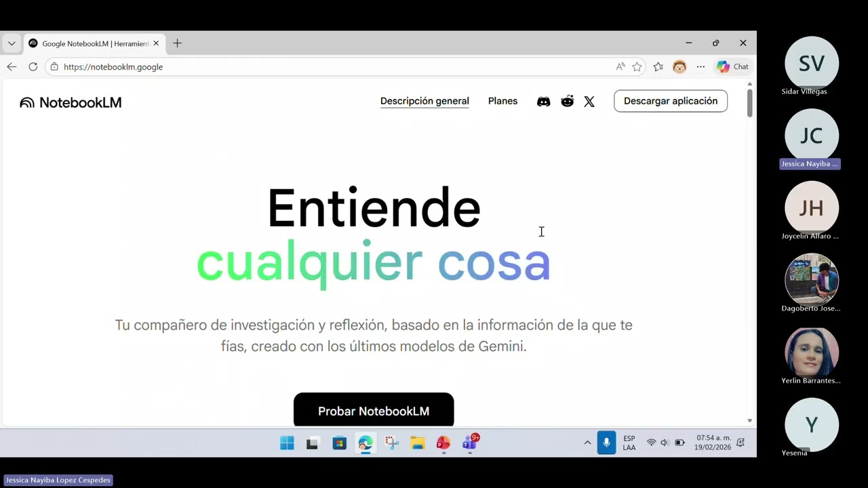
Task: Go back with browser back arrow
Action: pos(12,66)
